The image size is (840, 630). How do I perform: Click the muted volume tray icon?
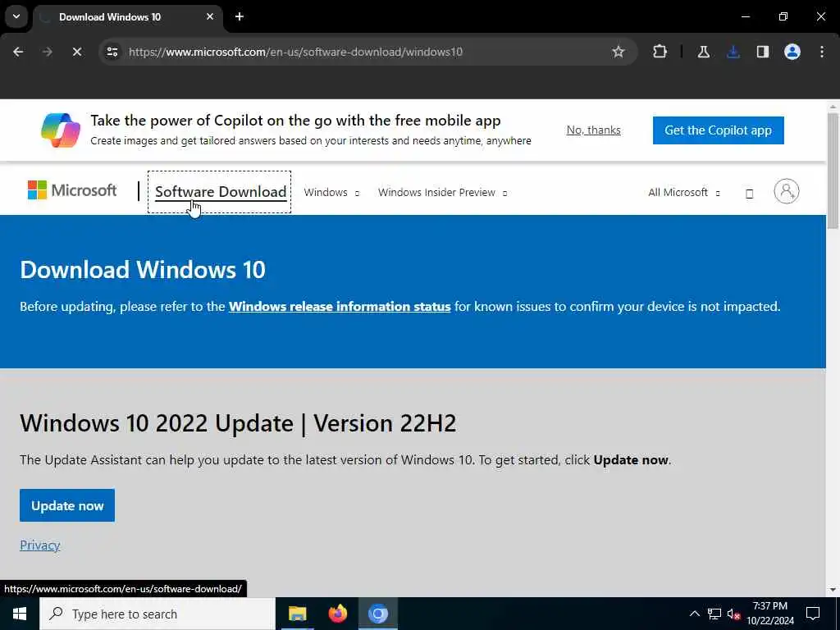point(733,614)
